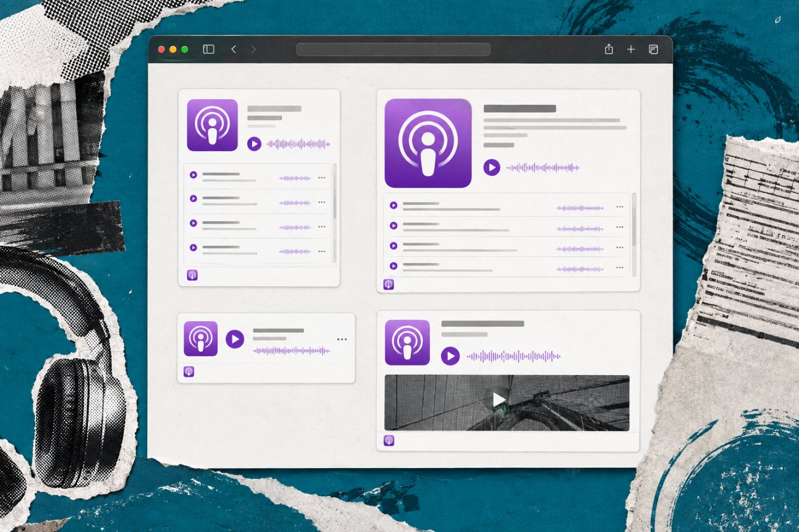
Task: Seek waveform on the video podcast card
Action: pyautogui.click(x=514, y=356)
